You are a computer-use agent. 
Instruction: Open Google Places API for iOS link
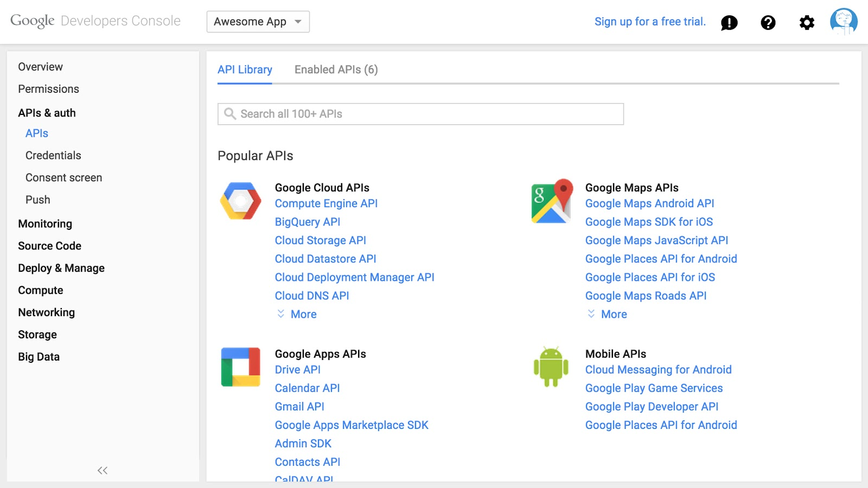(x=650, y=277)
